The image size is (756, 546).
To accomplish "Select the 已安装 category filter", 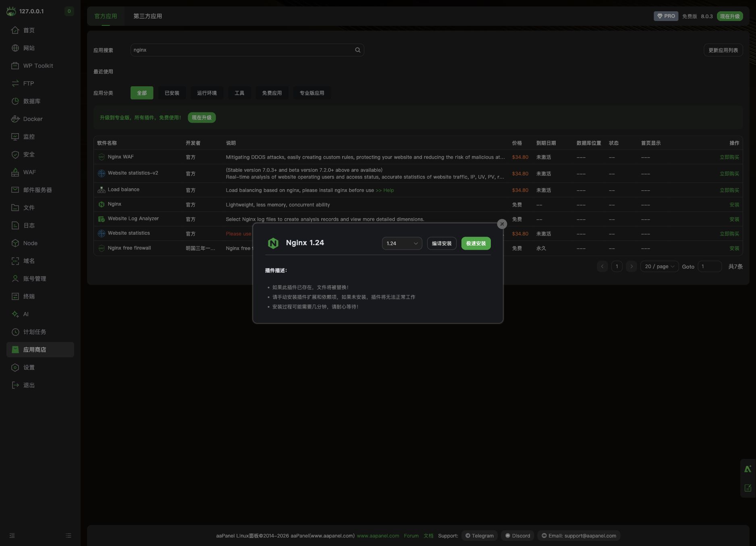I will point(172,93).
